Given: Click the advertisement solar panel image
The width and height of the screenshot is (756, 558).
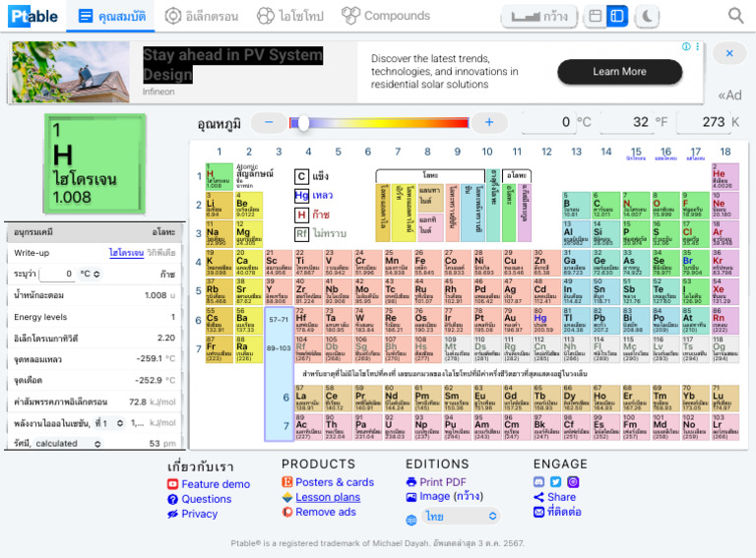Looking at the screenshot, I should coord(71,72).
